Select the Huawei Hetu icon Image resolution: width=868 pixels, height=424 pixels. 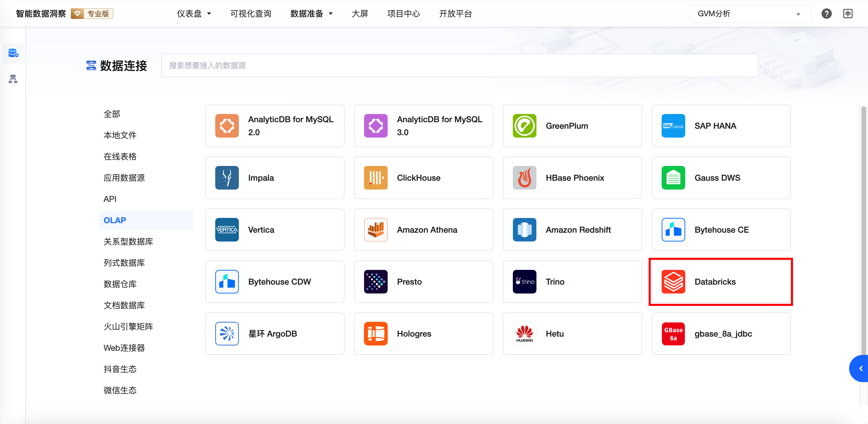coord(524,333)
